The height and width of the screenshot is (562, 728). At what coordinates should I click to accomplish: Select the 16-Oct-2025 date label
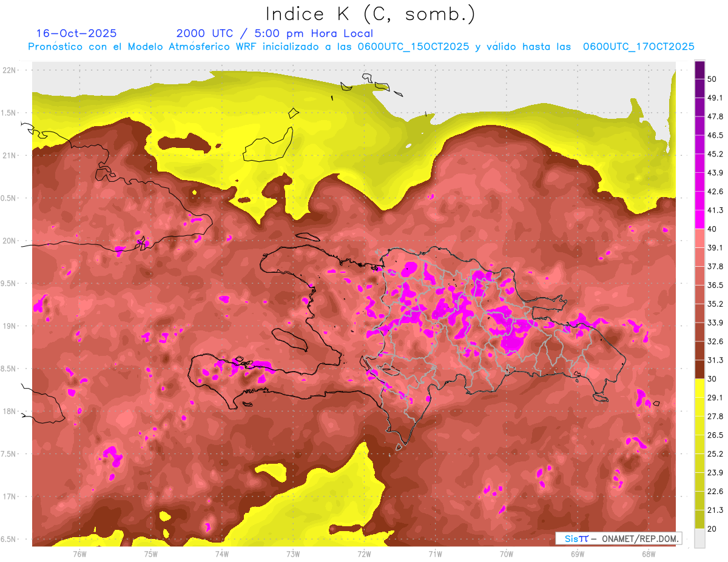[76, 33]
